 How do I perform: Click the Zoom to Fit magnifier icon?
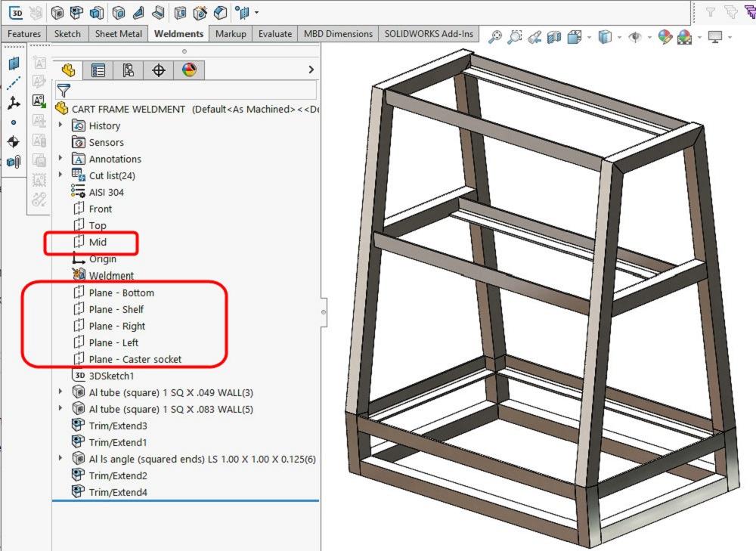tap(495, 36)
